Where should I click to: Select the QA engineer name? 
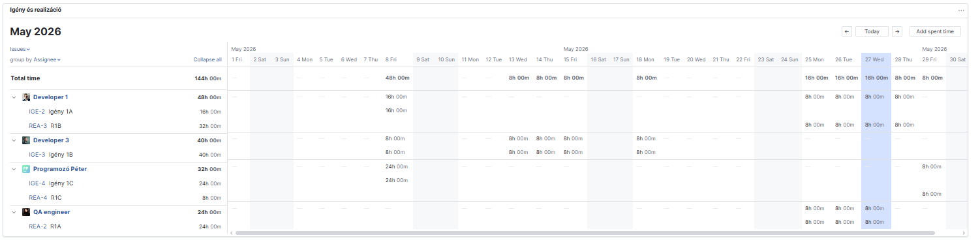coord(52,212)
